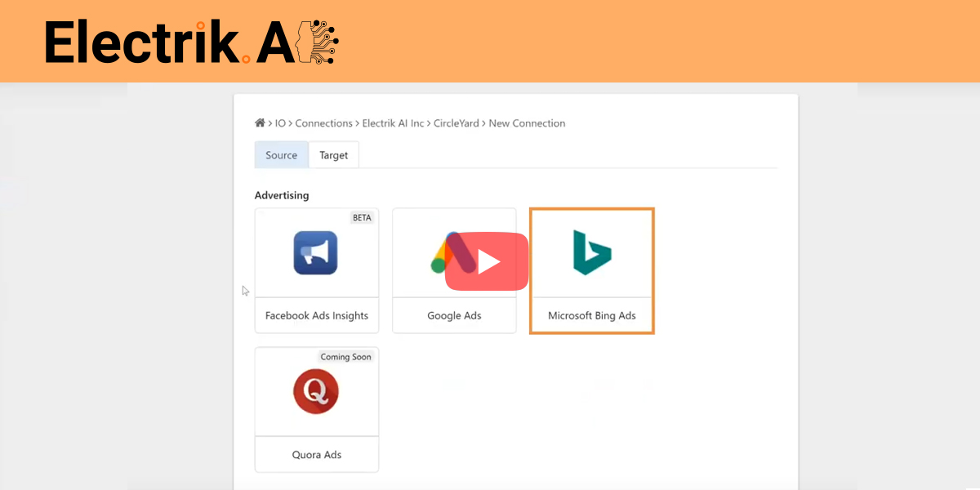Open the CircleYard breadcrumb link
The image size is (980, 490).
point(455,122)
